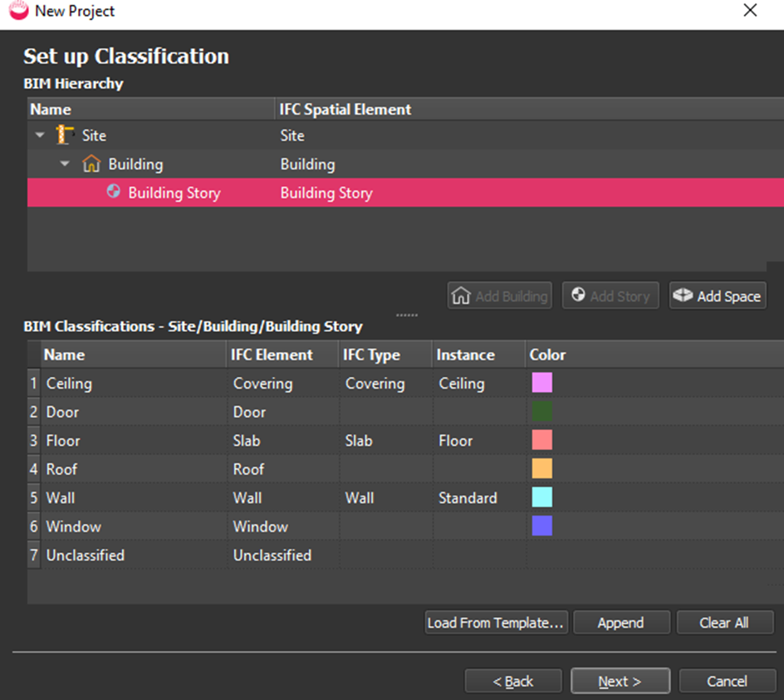The height and width of the screenshot is (700, 784).
Task: Click Clear All classifications button
Action: [x=724, y=623]
